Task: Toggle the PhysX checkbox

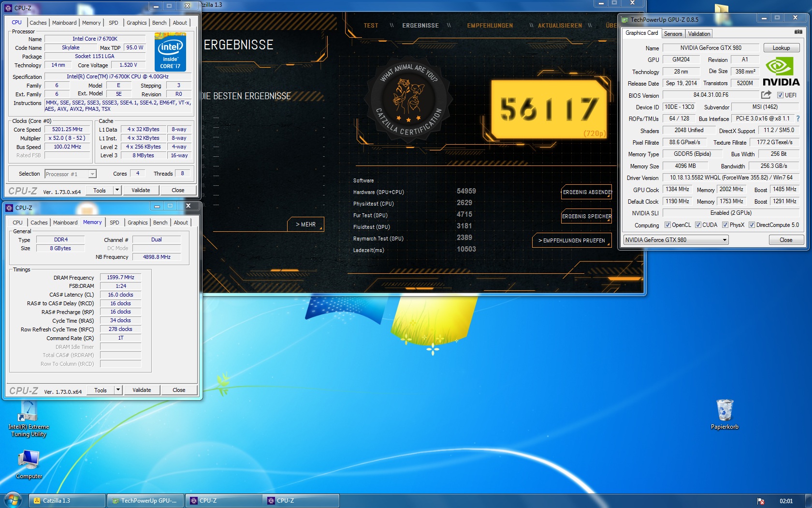Action: (x=725, y=225)
